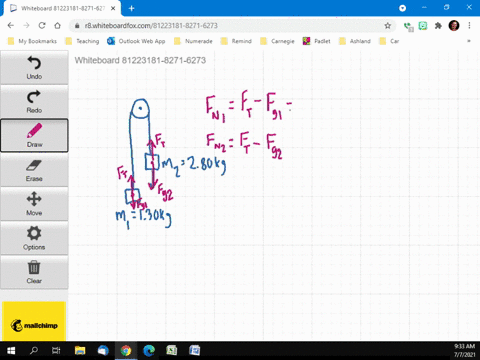Open File Explorer from the taskbar
Viewport: 480px width, 360px height.
(x=80, y=351)
